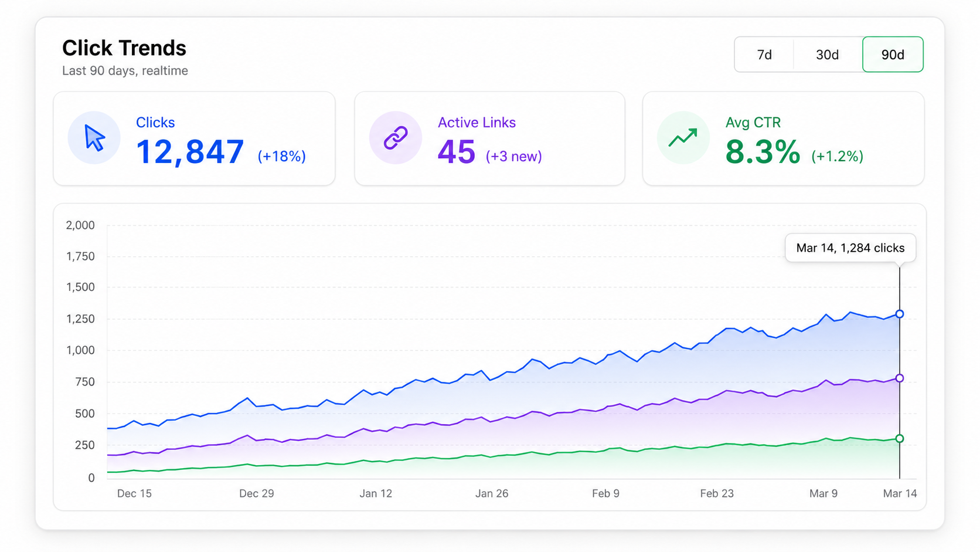
Task: Click the 12,847 clicks value
Action: coord(190,152)
